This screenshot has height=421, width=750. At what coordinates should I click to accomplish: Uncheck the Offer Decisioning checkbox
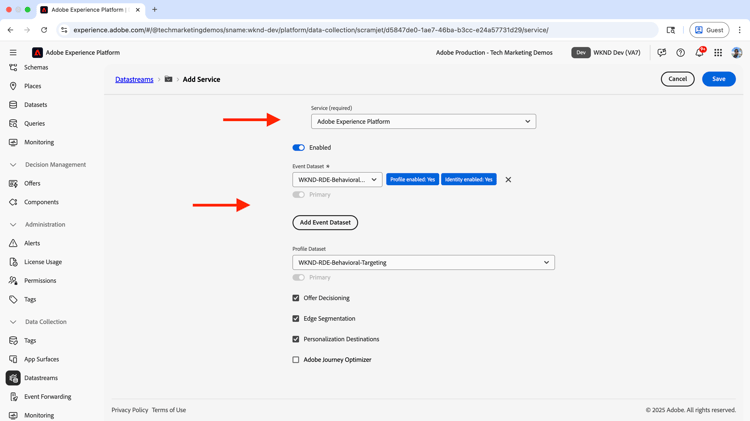click(296, 298)
